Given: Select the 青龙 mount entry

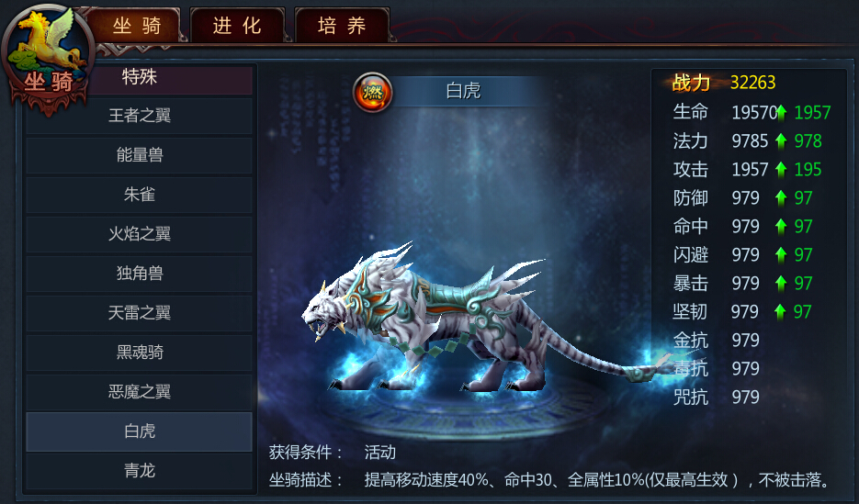Looking at the screenshot, I should 139,471.
